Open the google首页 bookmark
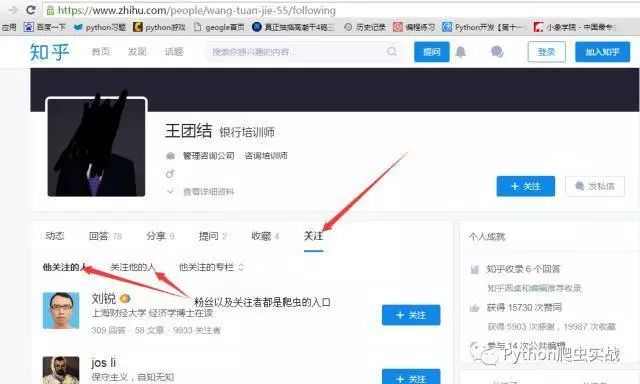 click(219, 27)
